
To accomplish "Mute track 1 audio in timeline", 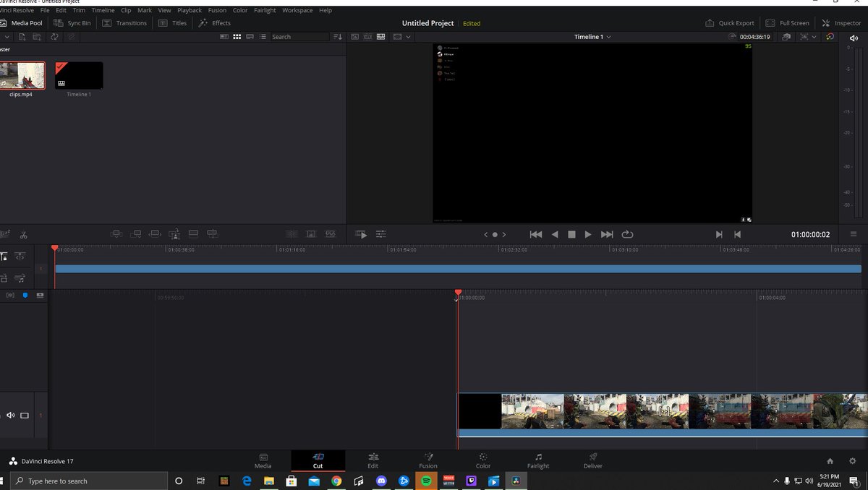I will (10, 416).
